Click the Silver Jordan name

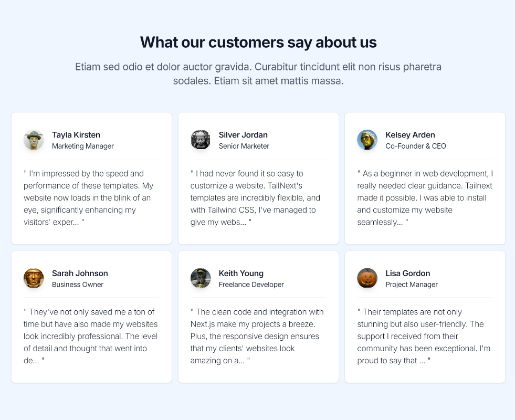tap(243, 135)
